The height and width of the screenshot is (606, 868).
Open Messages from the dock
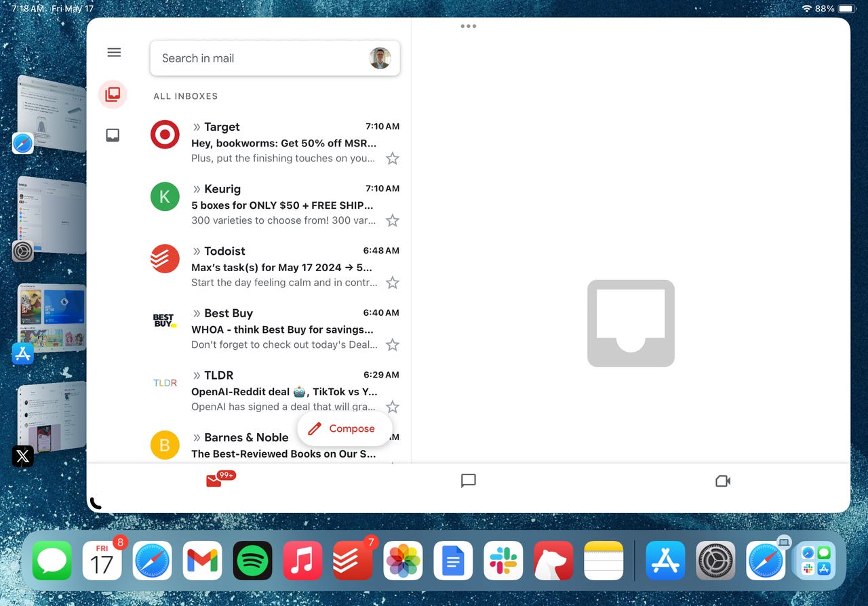52,561
